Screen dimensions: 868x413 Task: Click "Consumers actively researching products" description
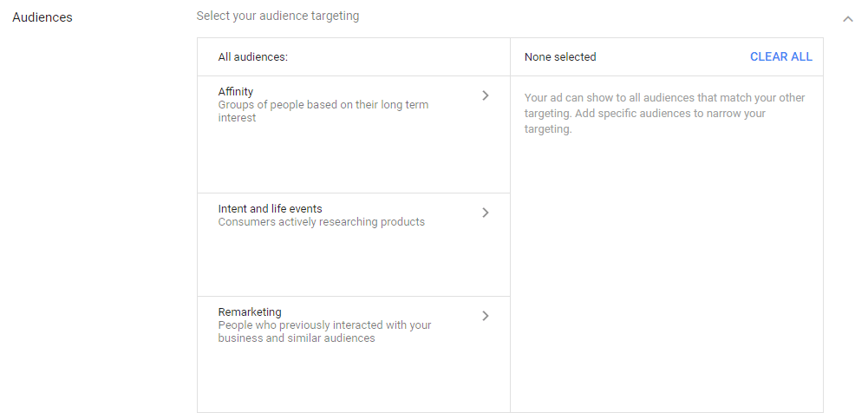[x=321, y=222]
